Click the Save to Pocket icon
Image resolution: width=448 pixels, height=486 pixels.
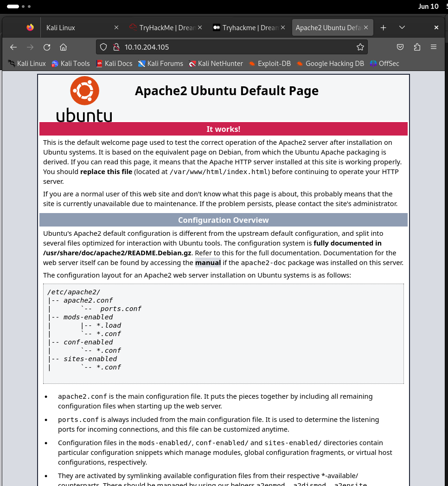400,47
